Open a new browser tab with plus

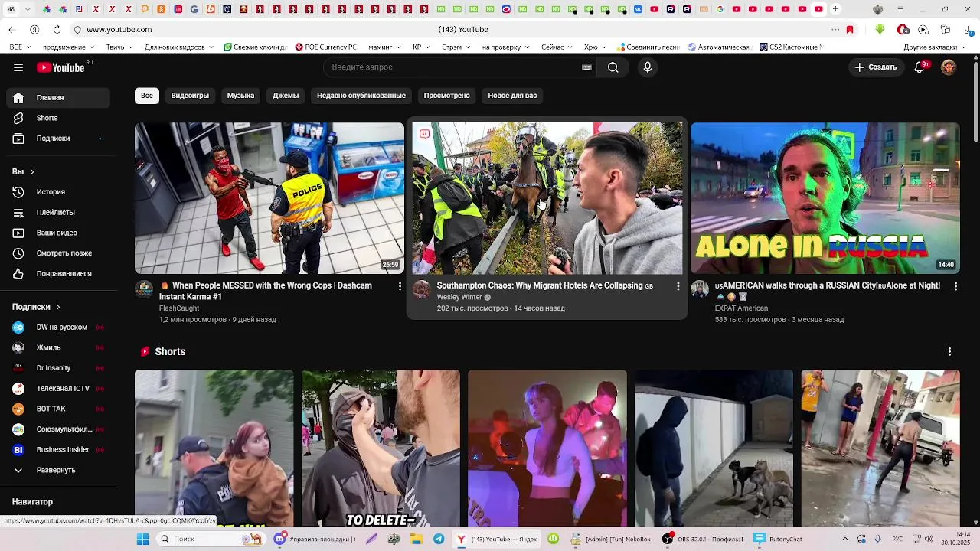click(x=835, y=9)
